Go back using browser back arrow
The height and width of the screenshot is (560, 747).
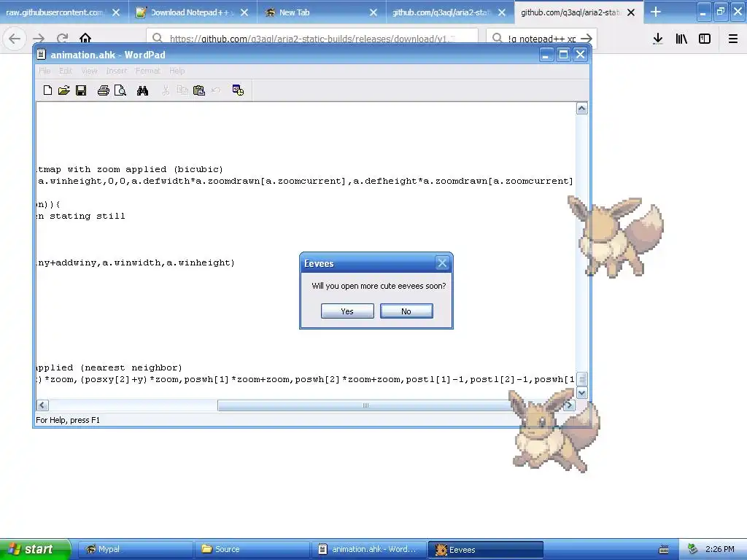pyautogui.click(x=15, y=39)
